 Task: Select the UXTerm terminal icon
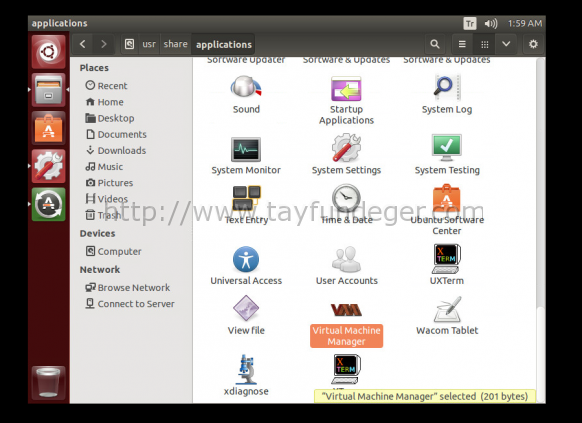[x=447, y=259]
